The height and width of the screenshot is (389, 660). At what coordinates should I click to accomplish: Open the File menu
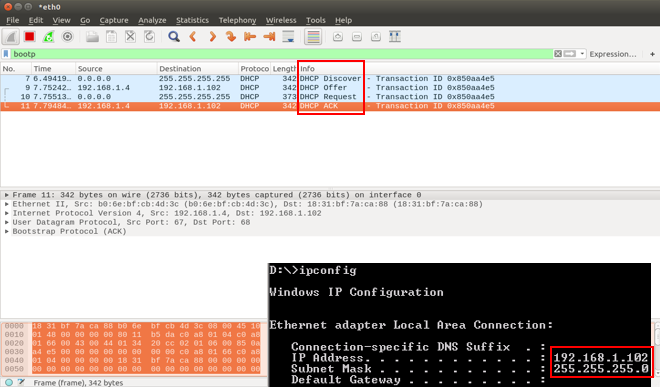tap(13, 20)
